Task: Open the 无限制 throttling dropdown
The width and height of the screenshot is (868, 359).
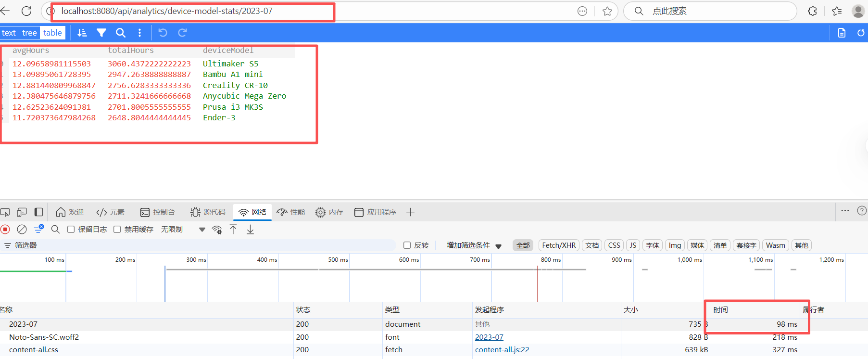Action: [x=183, y=230]
